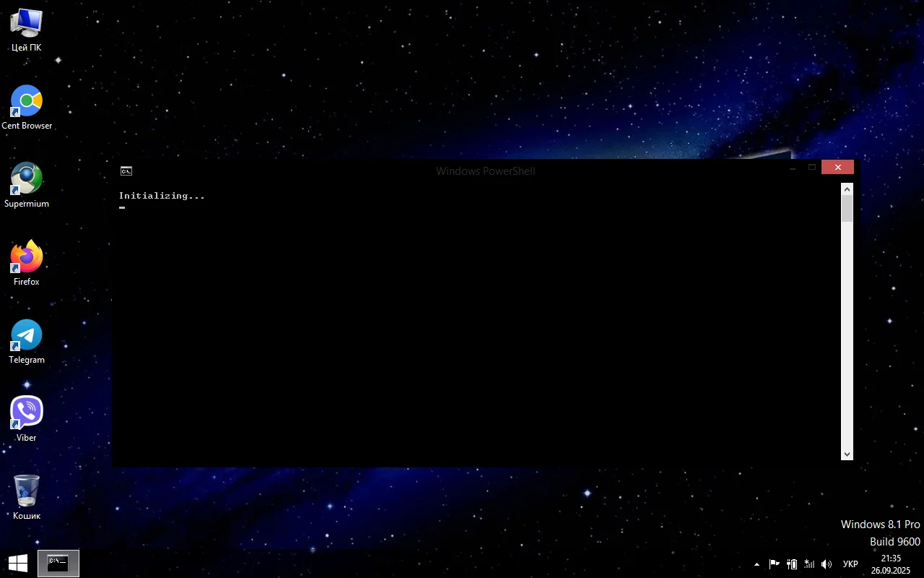Click the Windows PowerShell title bar
924x578 pixels.
(485, 171)
